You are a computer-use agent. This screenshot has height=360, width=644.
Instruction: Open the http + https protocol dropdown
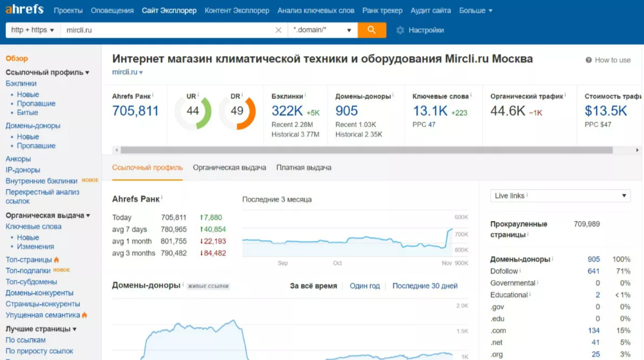point(33,30)
